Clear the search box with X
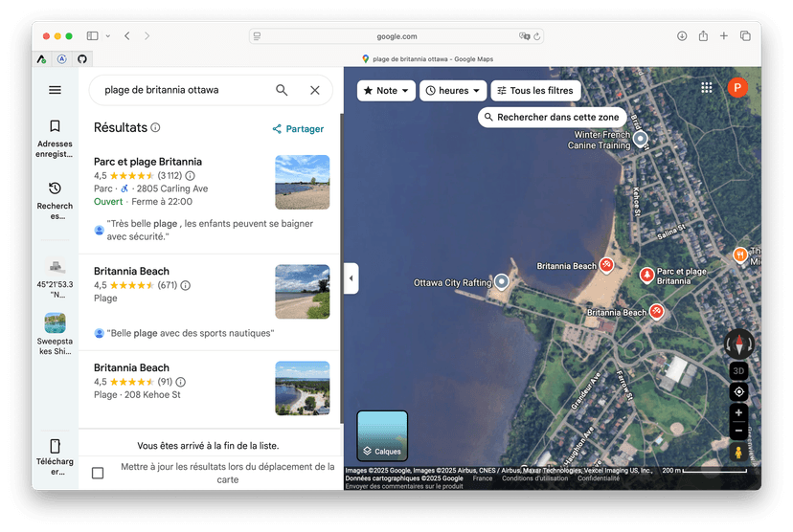 [315, 90]
